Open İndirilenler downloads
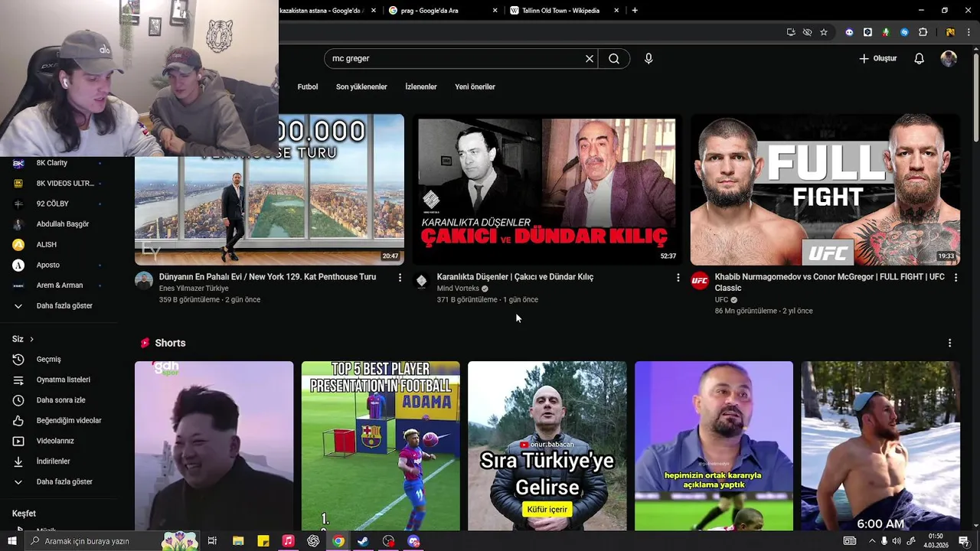 (60, 461)
